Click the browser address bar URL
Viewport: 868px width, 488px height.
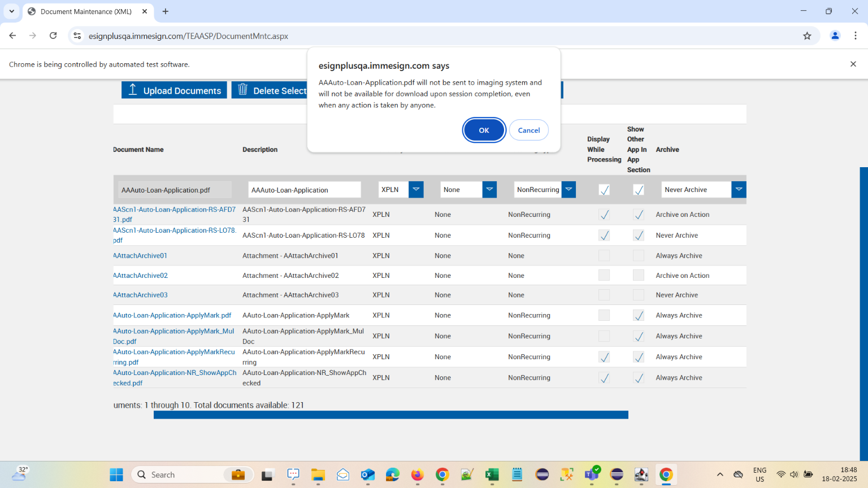click(188, 36)
